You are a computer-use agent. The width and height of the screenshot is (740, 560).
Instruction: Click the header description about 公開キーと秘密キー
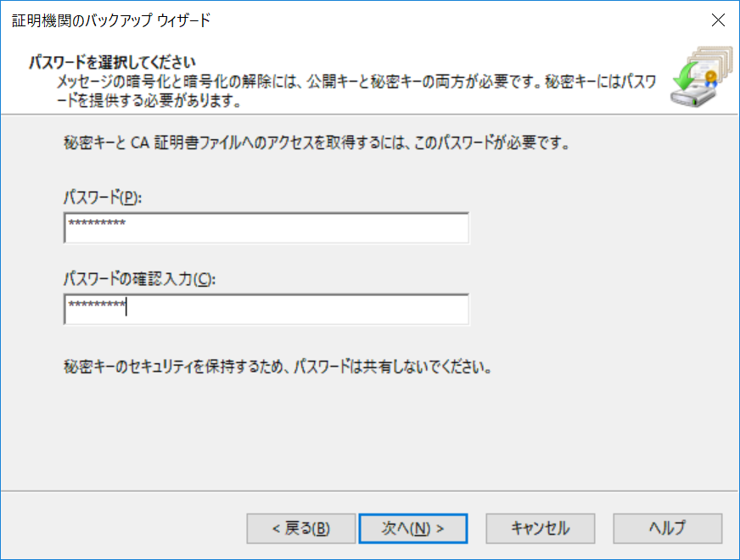coord(356,91)
